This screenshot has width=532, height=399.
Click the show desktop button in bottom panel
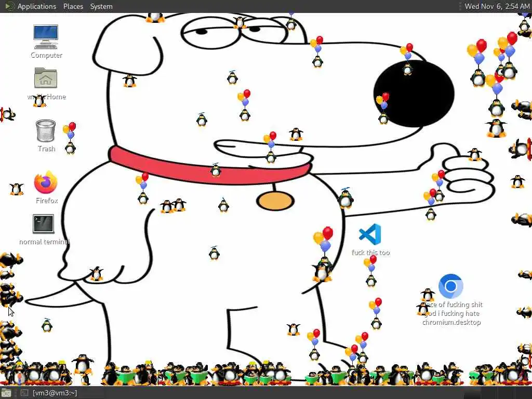[6, 393]
